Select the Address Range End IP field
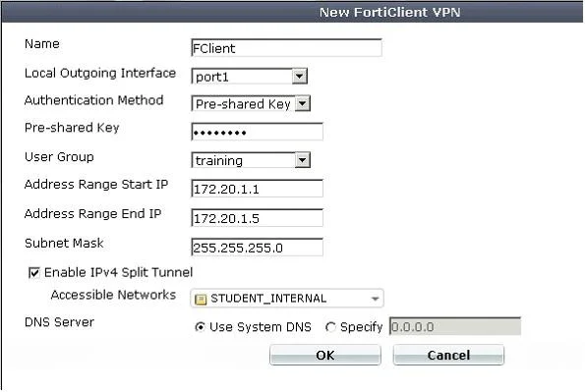585x392 pixels. [x=257, y=218]
